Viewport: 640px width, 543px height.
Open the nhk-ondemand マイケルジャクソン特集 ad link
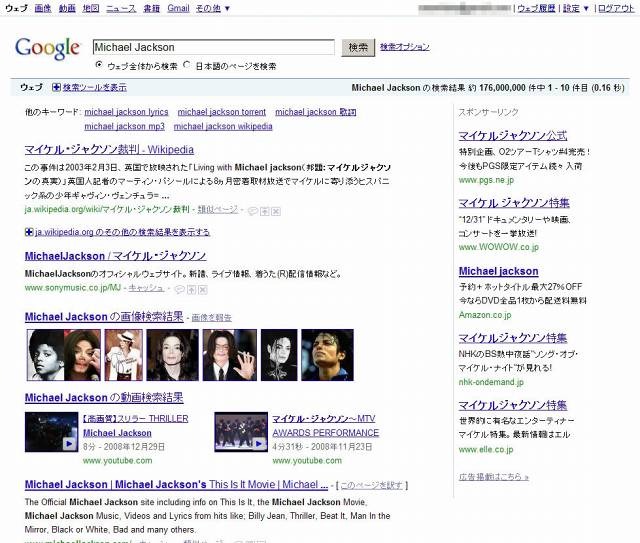click(513, 338)
